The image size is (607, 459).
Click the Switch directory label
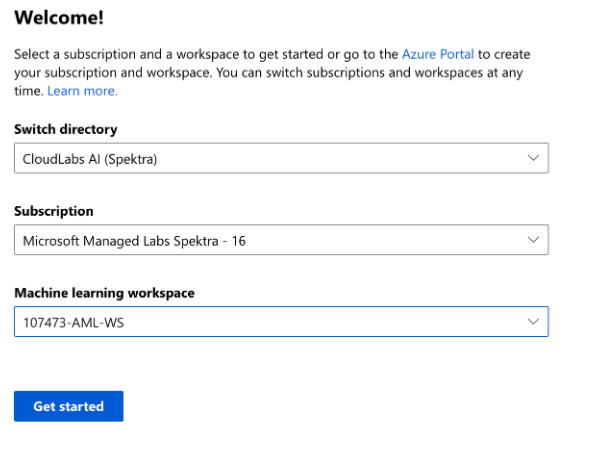(x=65, y=129)
